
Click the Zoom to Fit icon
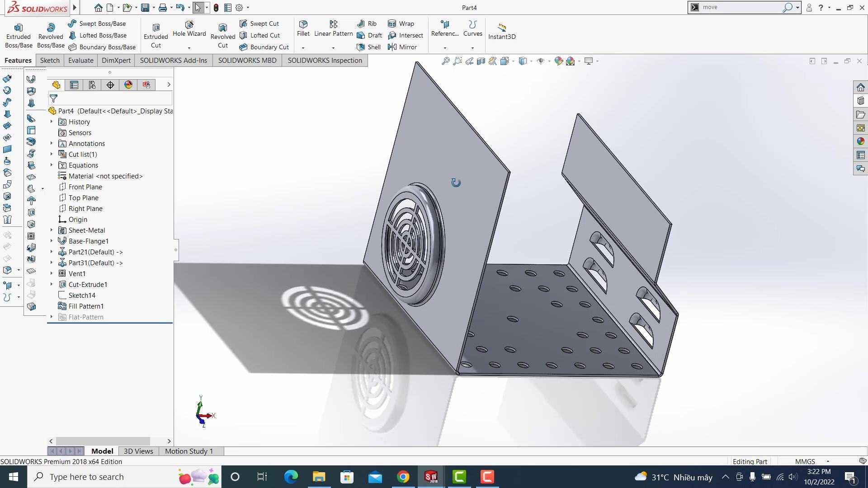point(445,61)
